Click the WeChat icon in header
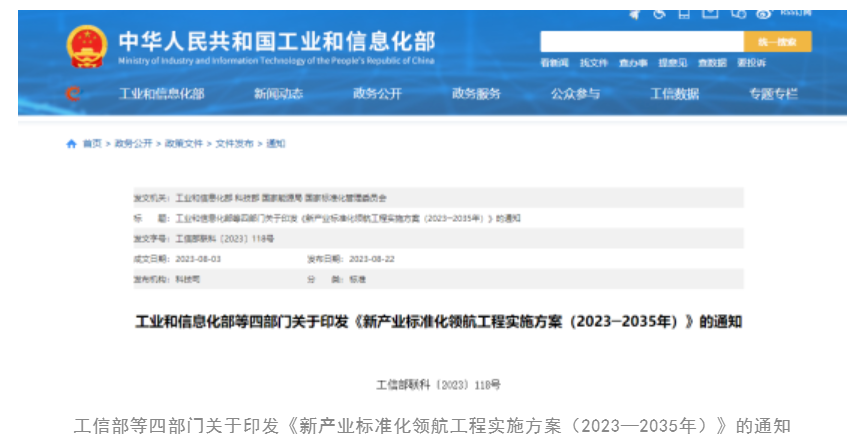This screenshot has height=446, width=861. (x=738, y=13)
